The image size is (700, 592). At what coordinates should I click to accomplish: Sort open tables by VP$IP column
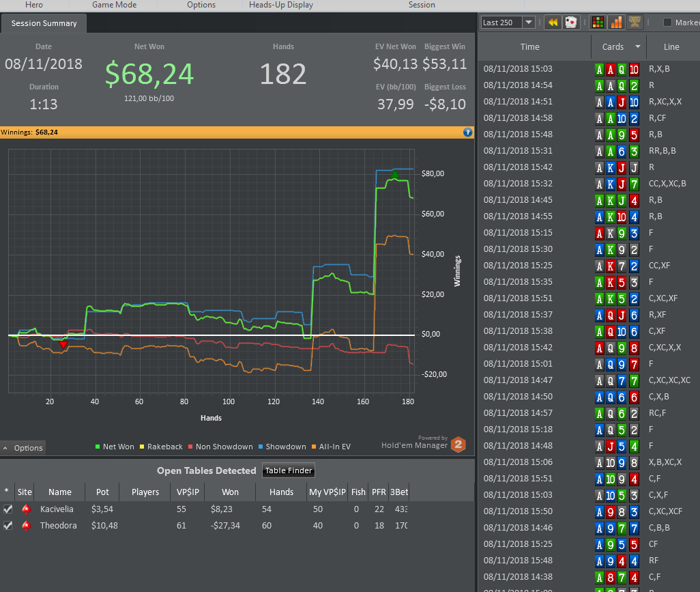click(x=188, y=492)
